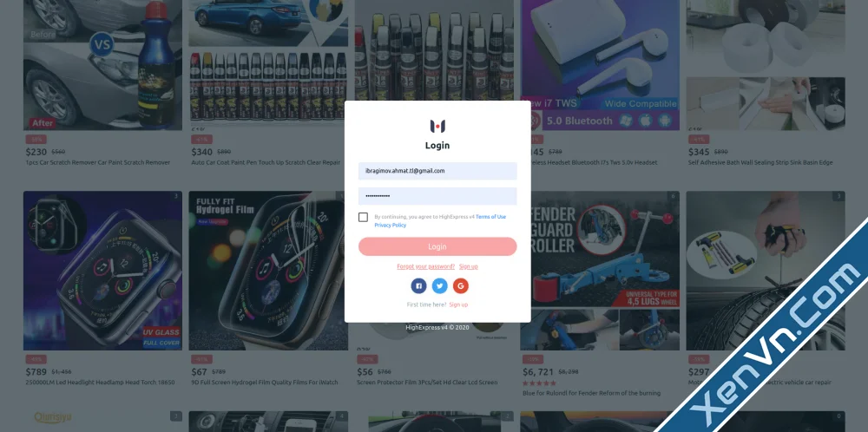Click the HighExpress logo above Login
This screenshot has height=432, width=868.
pos(437,127)
